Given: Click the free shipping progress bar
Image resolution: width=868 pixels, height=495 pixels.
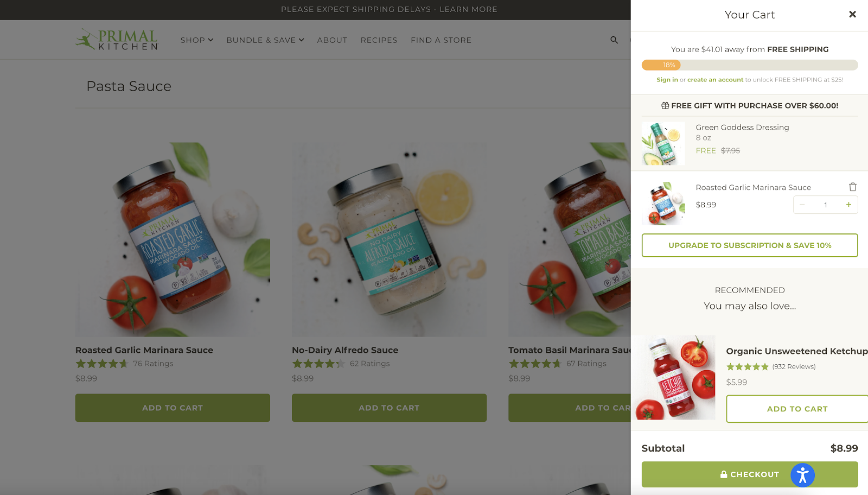Looking at the screenshot, I should point(750,65).
